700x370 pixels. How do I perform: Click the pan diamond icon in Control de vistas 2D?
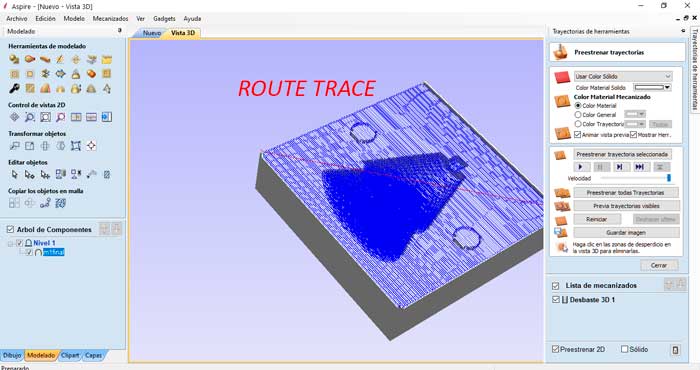pyautogui.click(x=14, y=117)
